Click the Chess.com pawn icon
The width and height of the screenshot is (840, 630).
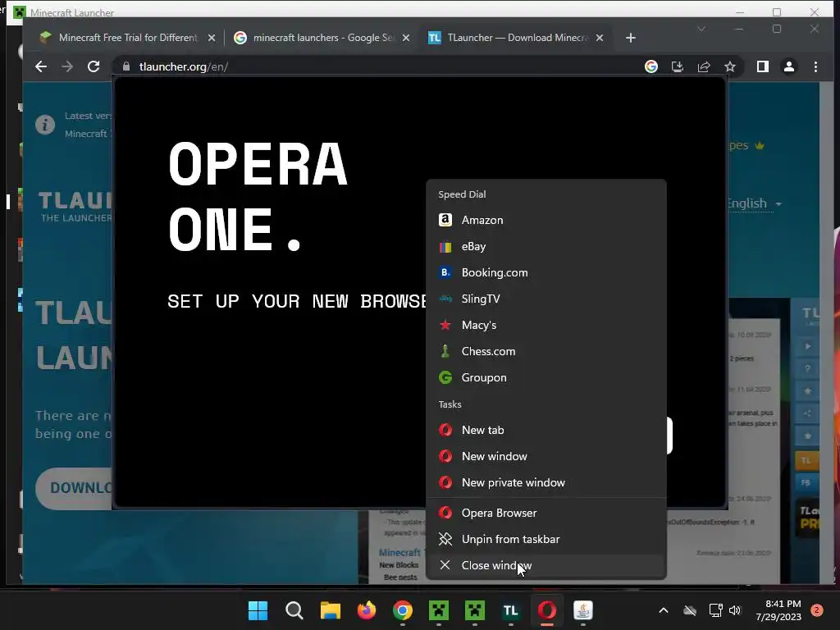click(445, 351)
